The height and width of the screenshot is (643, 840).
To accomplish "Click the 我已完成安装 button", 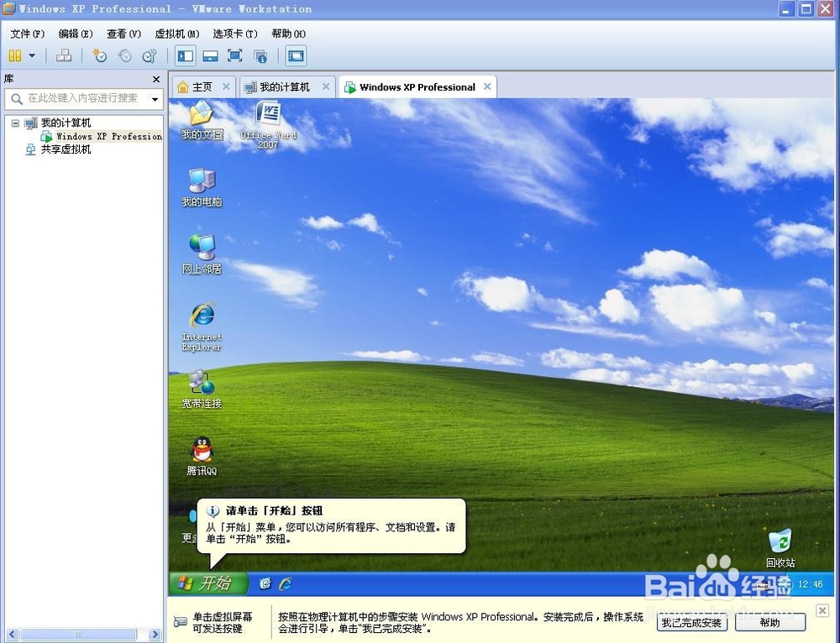I will pos(691,622).
